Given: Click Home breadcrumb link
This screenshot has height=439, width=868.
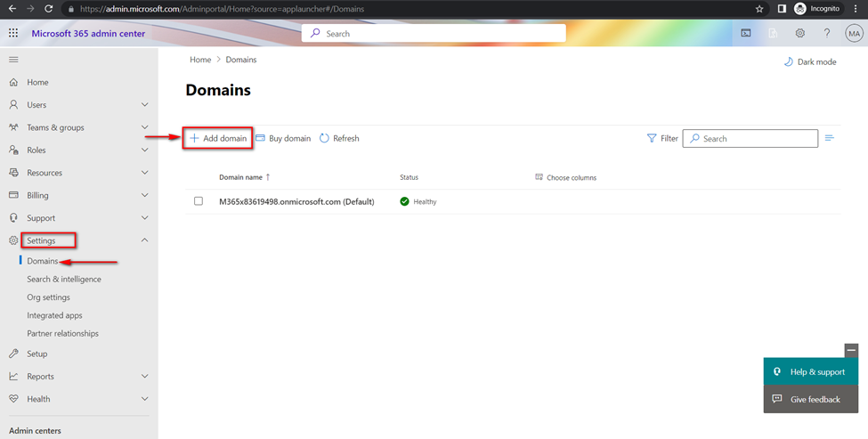Looking at the screenshot, I should tap(200, 60).
